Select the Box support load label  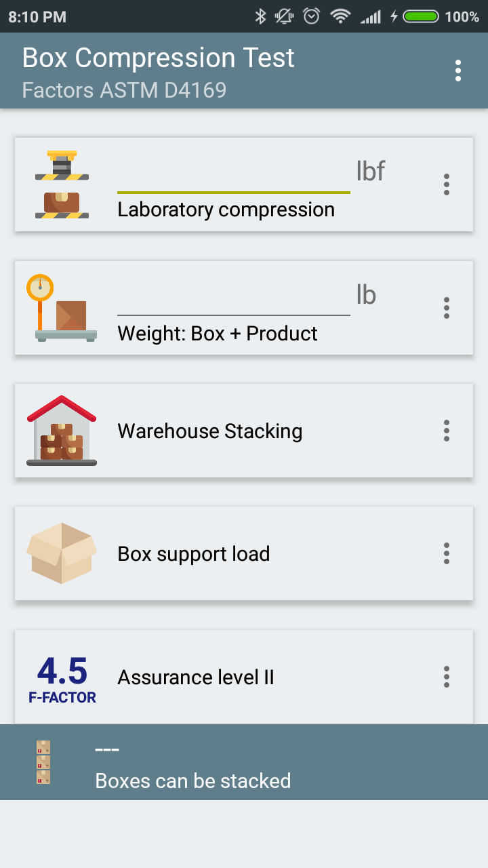click(x=194, y=554)
